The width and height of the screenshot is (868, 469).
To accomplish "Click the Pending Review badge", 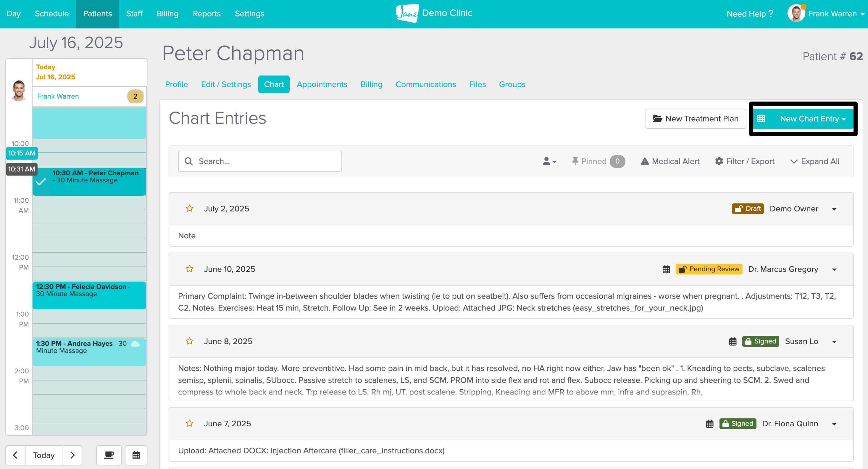I will 709,269.
